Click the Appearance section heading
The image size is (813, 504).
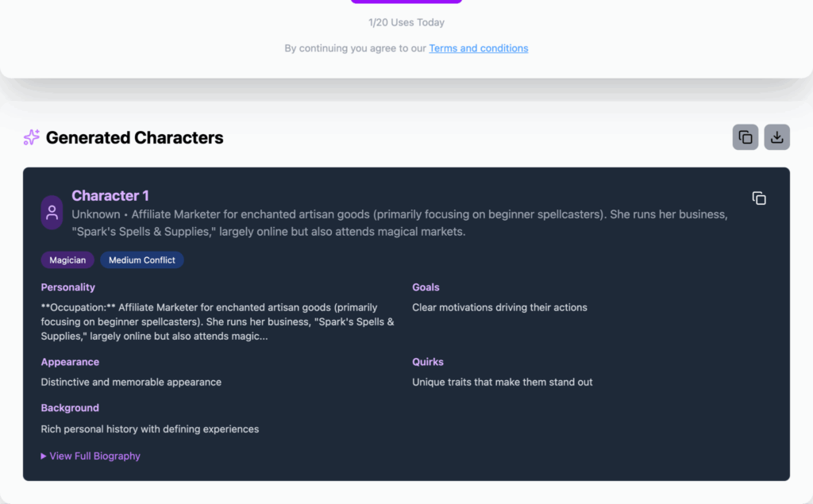(70, 362)
